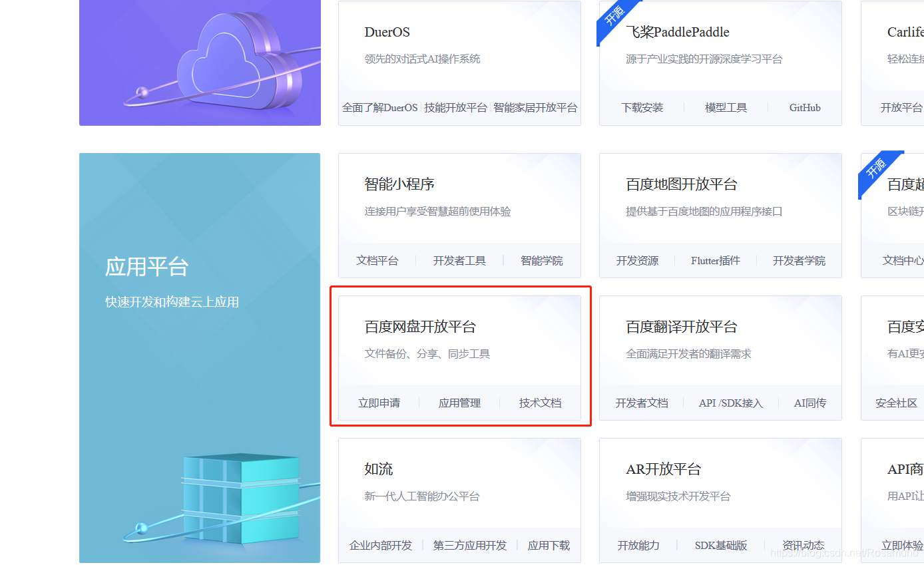Viewport: 924px width, 565px height.
Task: Click 开发者文档 under 百度翻译开放平台
Action: (642, 403)
